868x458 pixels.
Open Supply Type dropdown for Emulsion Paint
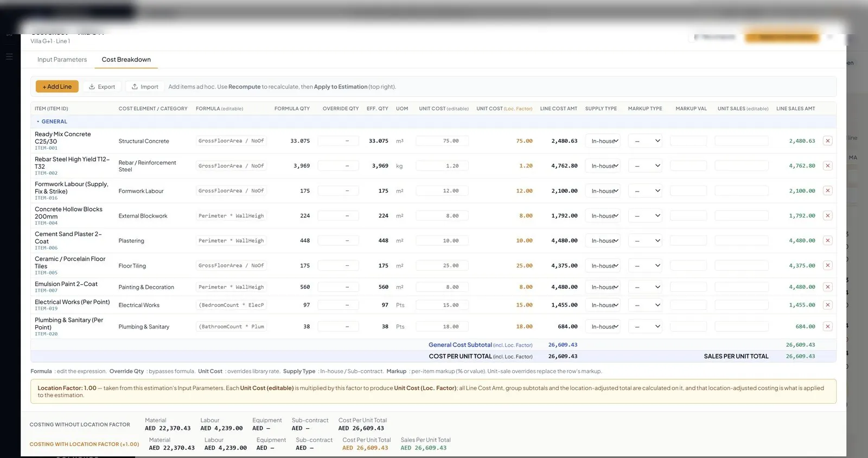click(603, 287)
